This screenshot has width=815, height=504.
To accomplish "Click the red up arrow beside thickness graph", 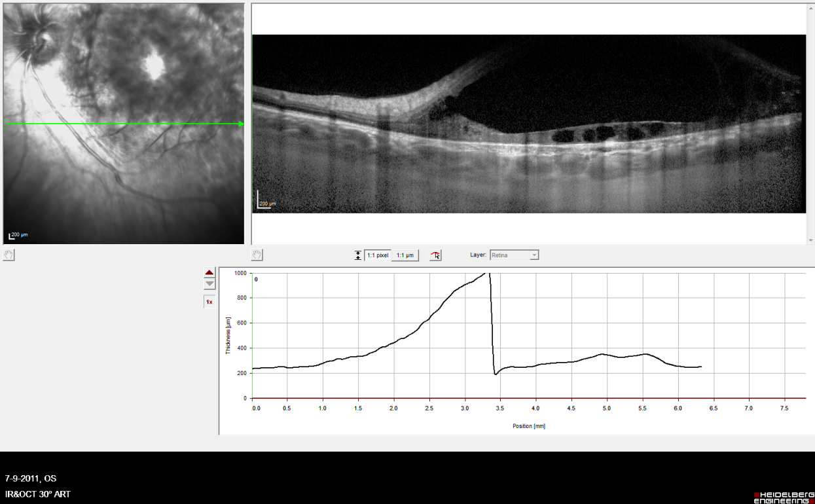I will point(209,272).
